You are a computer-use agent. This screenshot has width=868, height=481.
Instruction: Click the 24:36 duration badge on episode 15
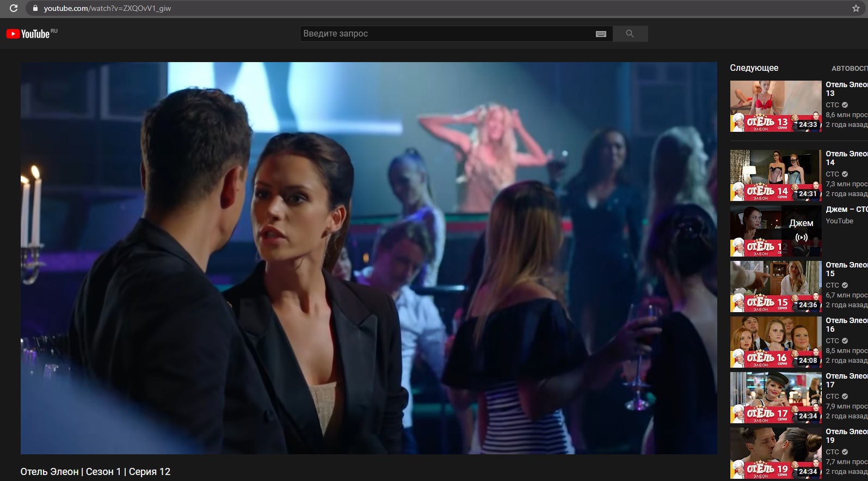coord(808,305)
